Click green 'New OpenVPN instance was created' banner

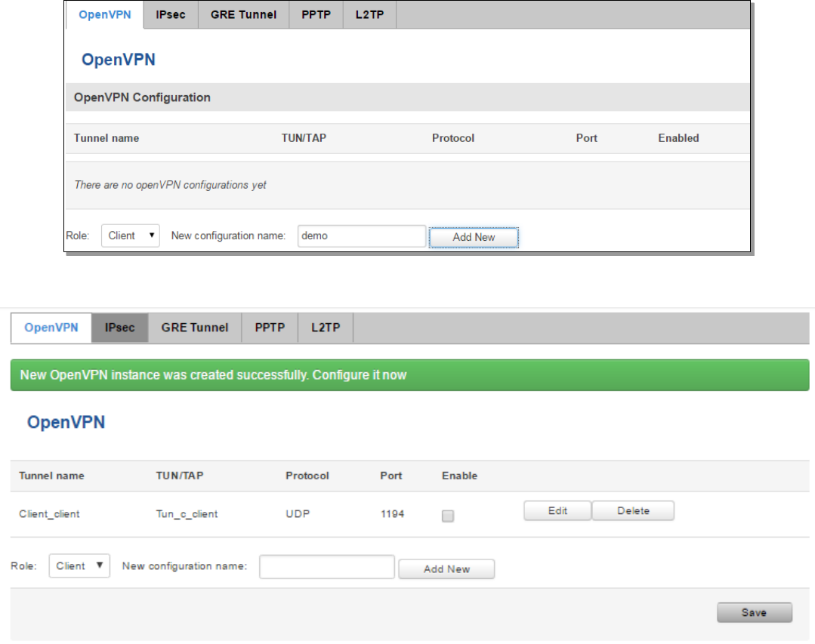[409, 375]
